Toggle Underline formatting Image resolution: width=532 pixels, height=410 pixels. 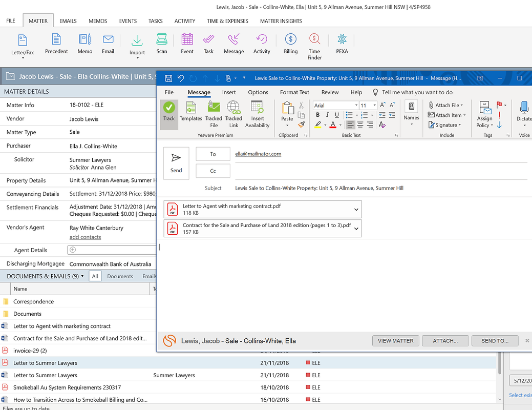[x=336, y=115]
